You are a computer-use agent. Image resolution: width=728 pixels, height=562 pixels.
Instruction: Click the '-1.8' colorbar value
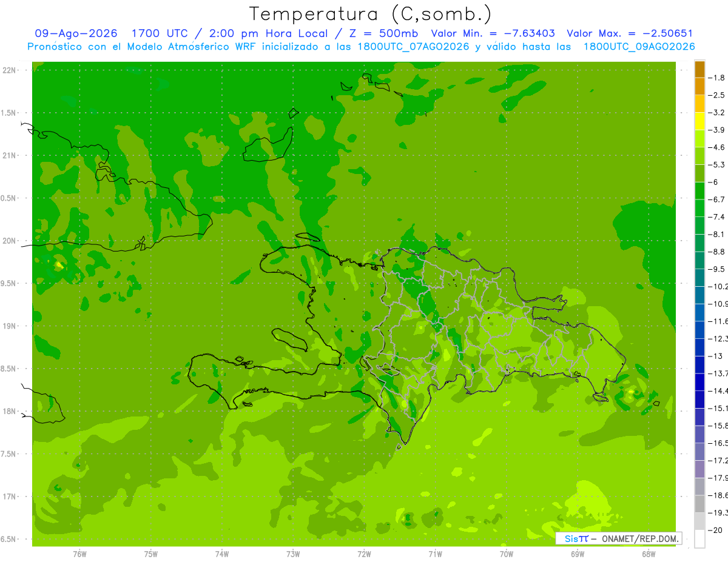coord(717,78)
